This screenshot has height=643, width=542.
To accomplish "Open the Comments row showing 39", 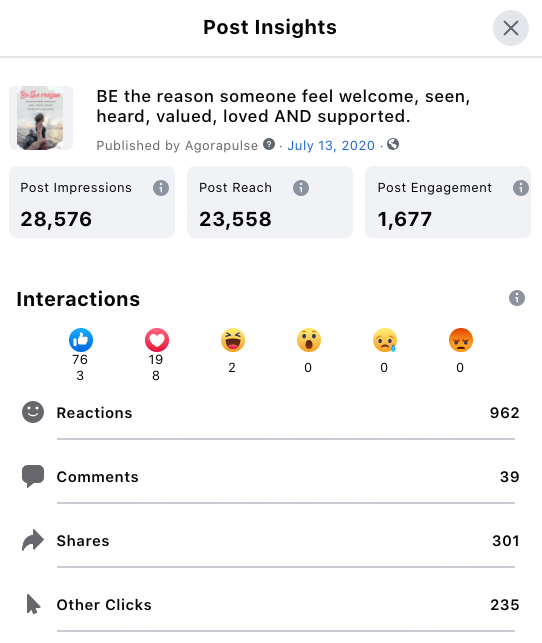I will [x=271, y=477].
